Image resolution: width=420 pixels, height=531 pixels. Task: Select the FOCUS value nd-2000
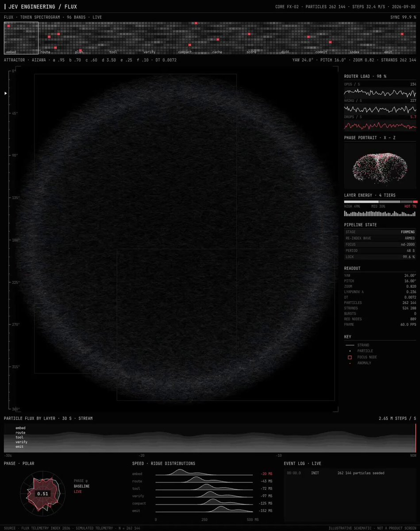pyautogui.click(x=408, y=244)
